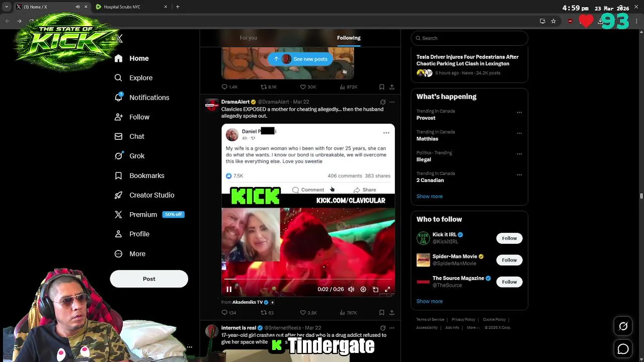
Task: Open Terms of Service link
Action: click(430, 320)
